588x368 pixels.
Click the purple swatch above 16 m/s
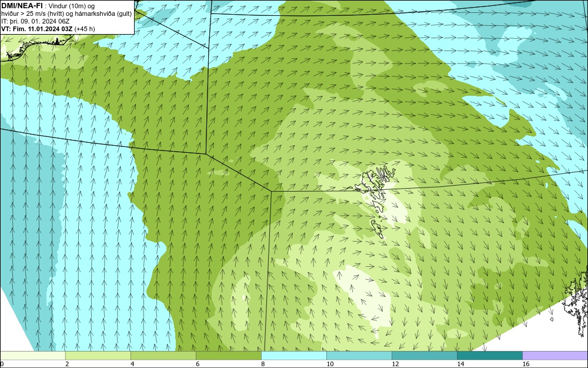(x=555, y=355)
